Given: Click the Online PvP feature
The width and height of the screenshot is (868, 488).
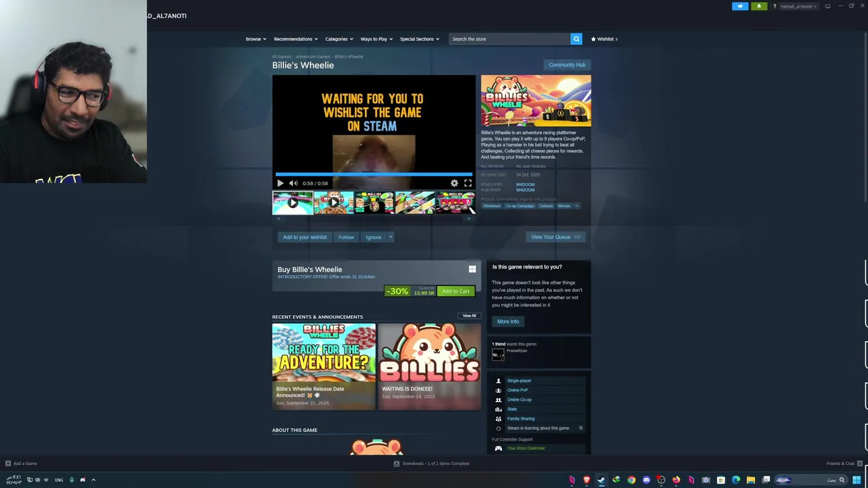Looking at the screenshot, I should tap(517, 390).
